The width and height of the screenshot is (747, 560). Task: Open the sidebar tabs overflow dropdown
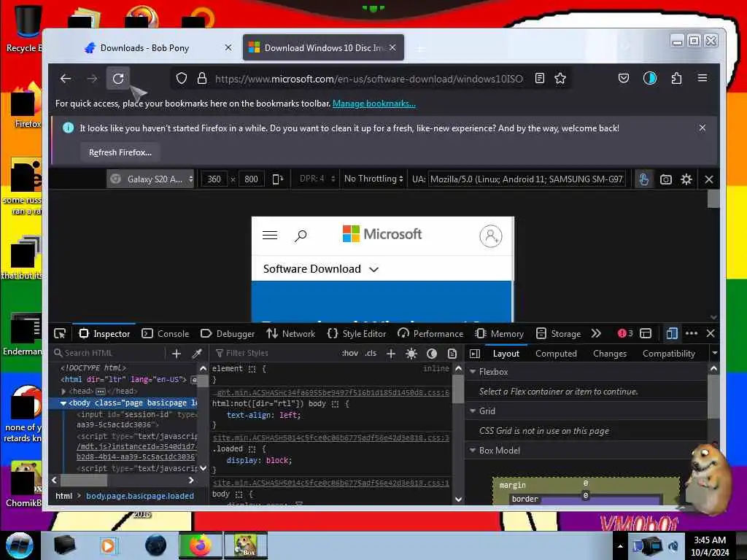tap(714, 354)
